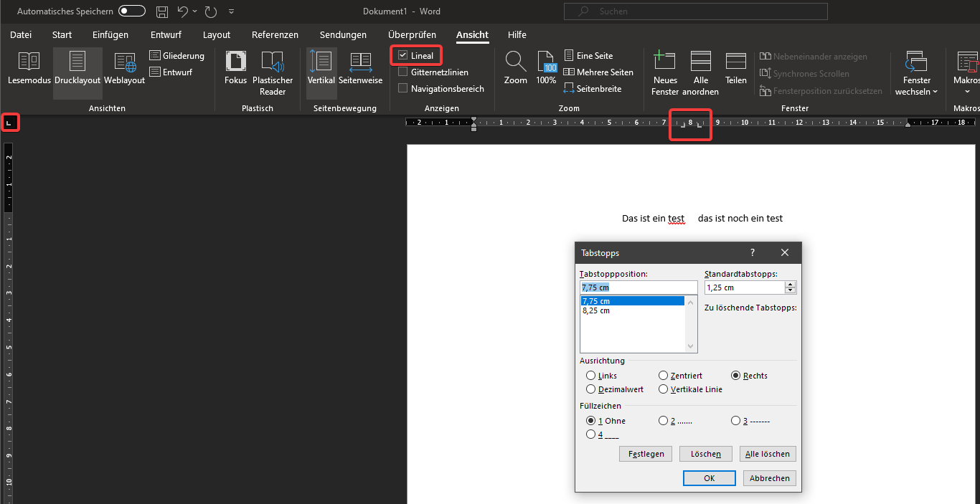Click the tab selector at ruler corner
Image resolution: width=980 pixels, height=504 pixels.
(x=9, y=123)
